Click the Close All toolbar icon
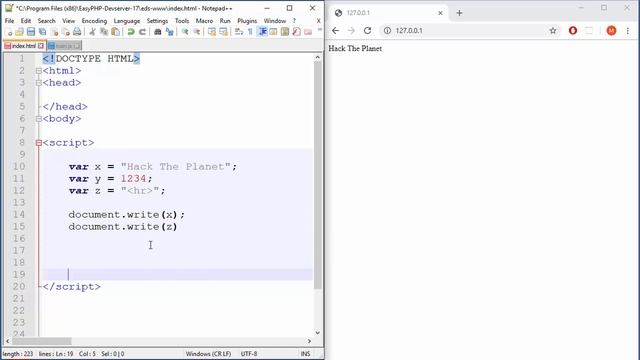The image size is (640, 360). pos(65,32)
